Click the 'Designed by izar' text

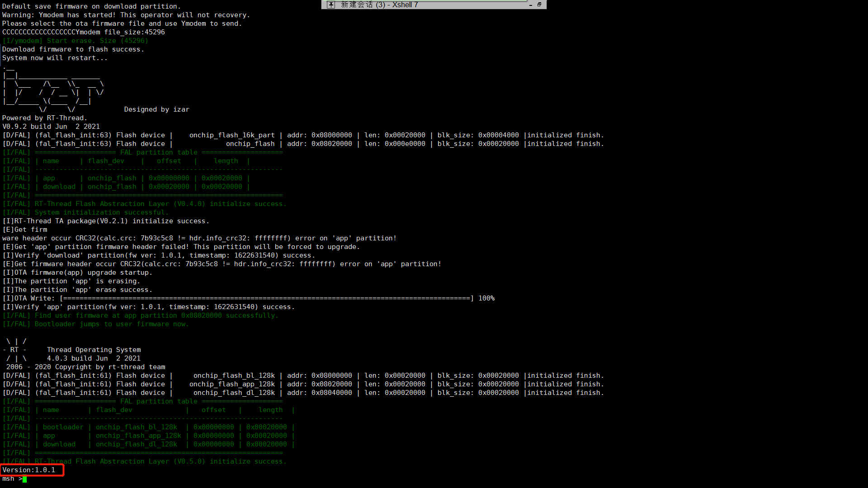156,109
